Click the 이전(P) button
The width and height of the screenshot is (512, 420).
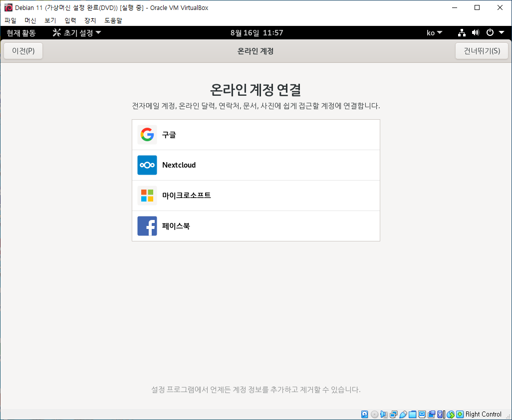[x=23, y=51]
